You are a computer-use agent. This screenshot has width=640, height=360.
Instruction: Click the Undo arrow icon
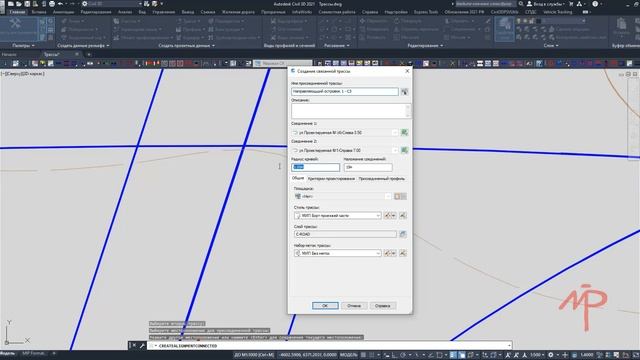pyautogui.click(x=60, y=4)
